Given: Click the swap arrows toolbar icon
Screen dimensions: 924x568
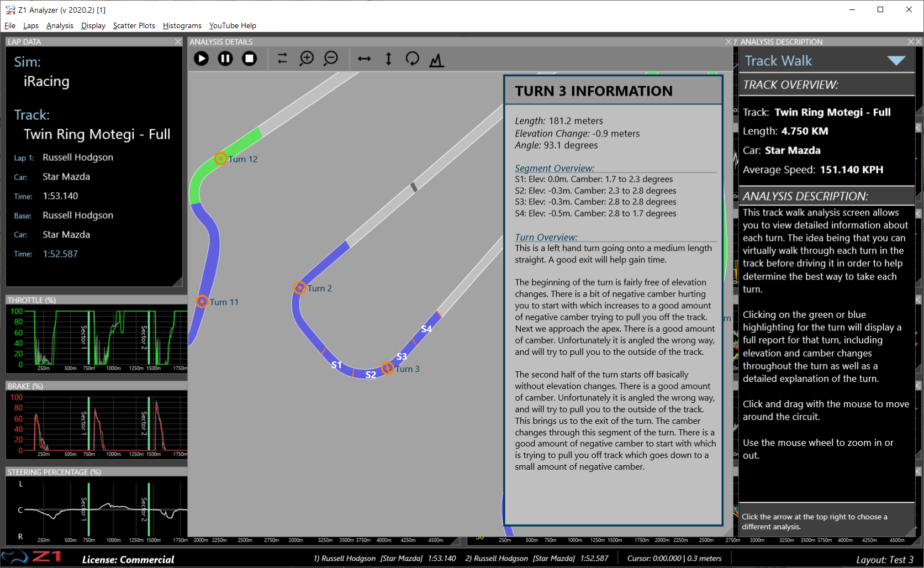Looking at the screenshot, I should point(282,59).
